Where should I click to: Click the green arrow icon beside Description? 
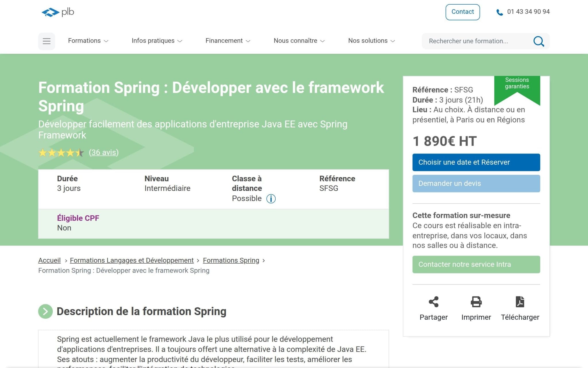coord(45,311)
